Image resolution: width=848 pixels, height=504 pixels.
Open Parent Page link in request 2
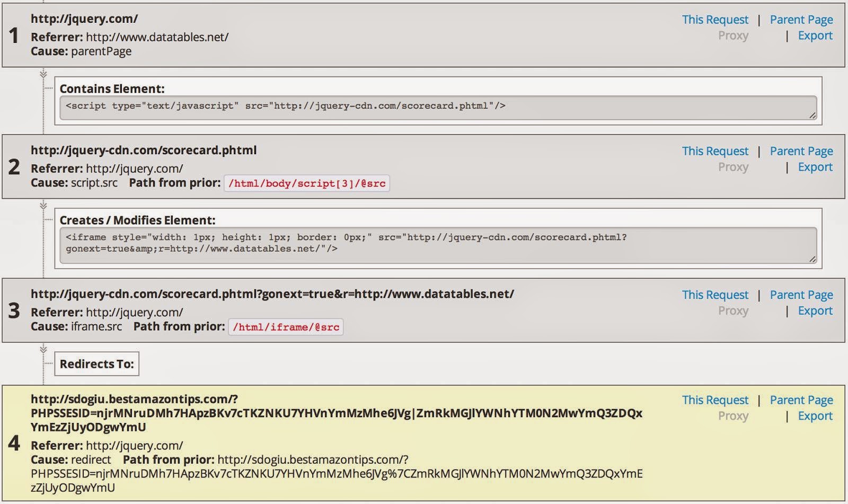tap(801, 151)
